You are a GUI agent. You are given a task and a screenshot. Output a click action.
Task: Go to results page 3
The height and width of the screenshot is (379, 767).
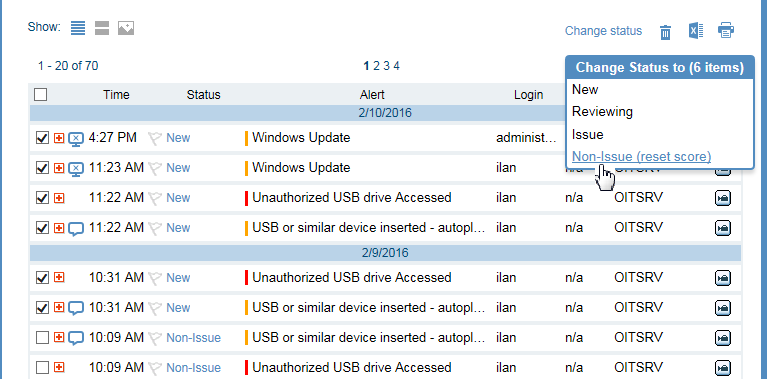point(386,66)
